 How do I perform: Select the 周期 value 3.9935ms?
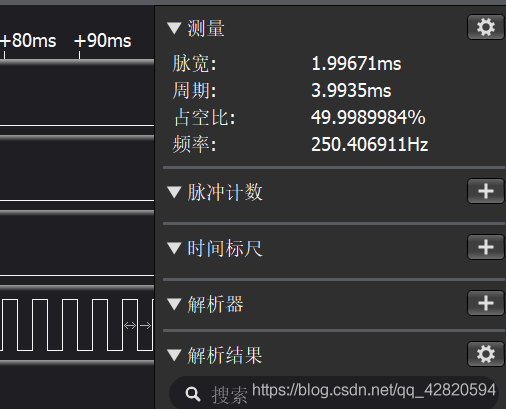pyautogui.click(x=351, y=90)
